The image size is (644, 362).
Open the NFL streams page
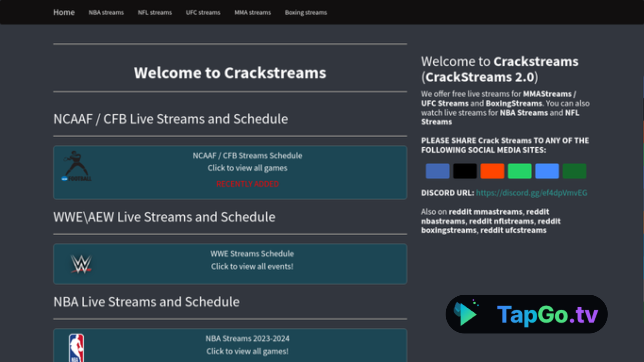tap(154, 13)
